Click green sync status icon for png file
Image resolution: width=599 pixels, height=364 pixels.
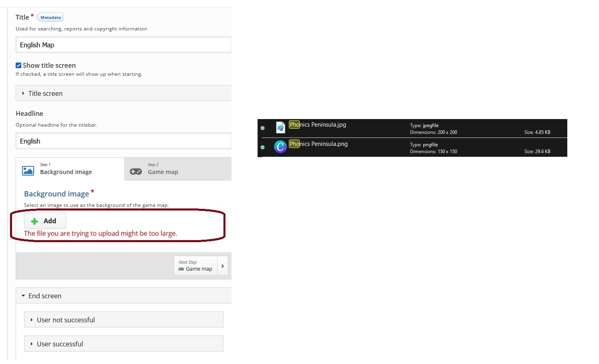click(x=263, y=147)
